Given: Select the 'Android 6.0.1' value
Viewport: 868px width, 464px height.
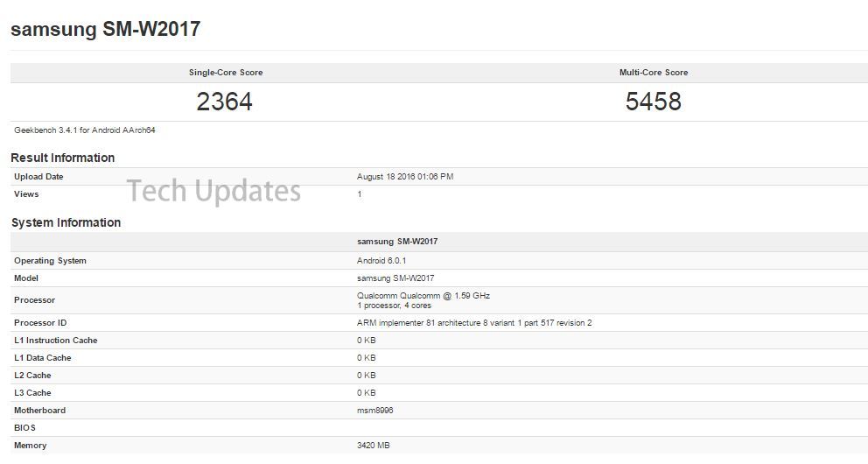Looking at the screenshot, I should click(x=381, y=261).
